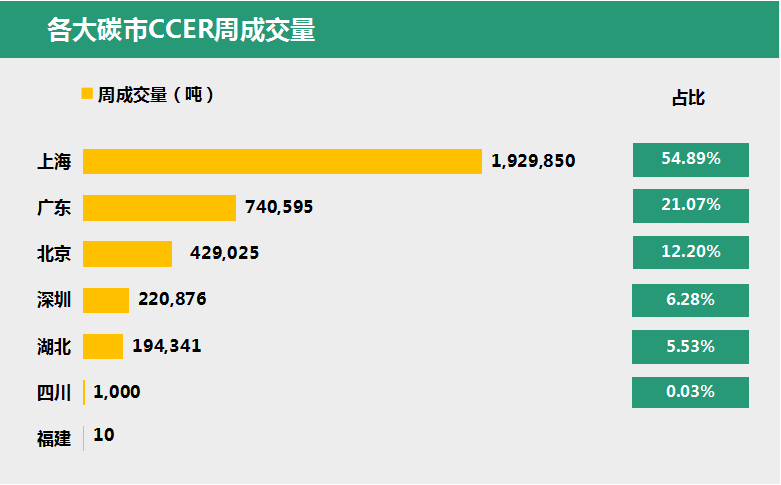This screenshot has height=485, width=781.
Task: Select the 四川 category label
Action: tap(54, 393)
